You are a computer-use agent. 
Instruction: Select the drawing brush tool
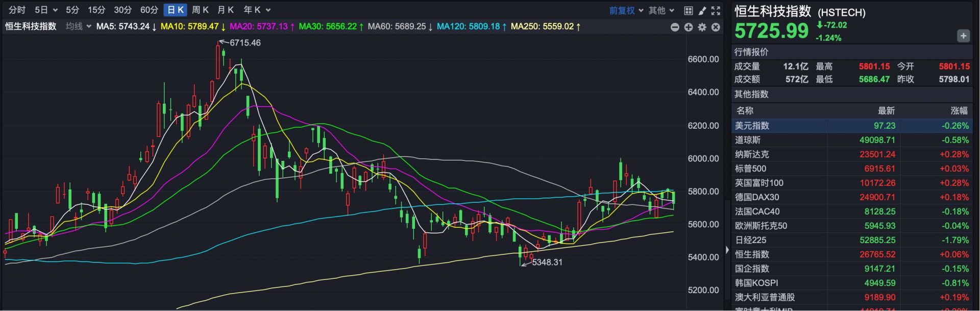pos(702,10)
